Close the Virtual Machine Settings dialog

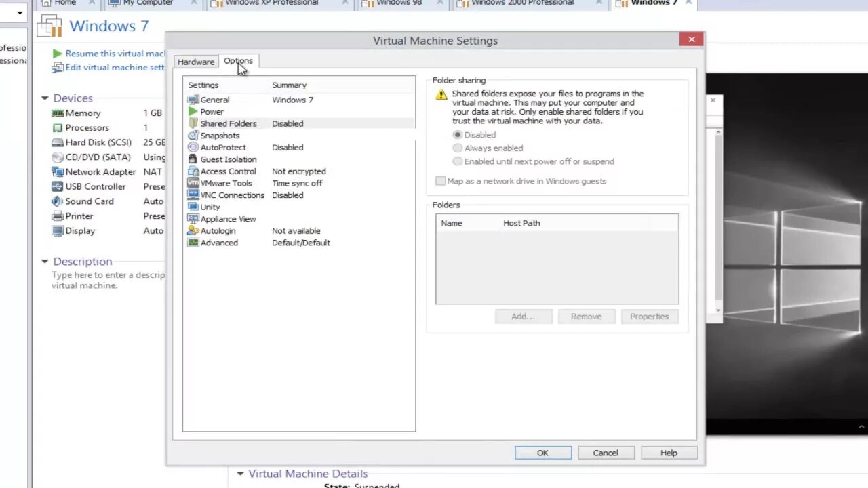(x=692, y=39)
